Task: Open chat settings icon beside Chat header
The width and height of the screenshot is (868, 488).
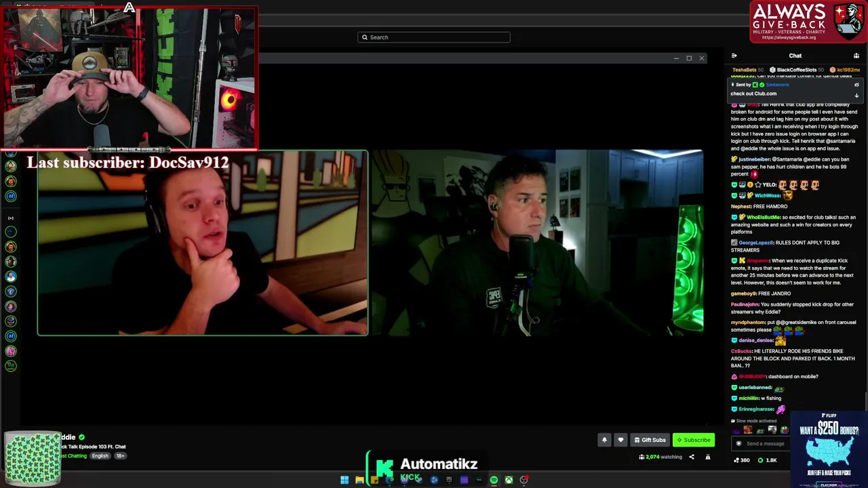Action: [856, 56]
